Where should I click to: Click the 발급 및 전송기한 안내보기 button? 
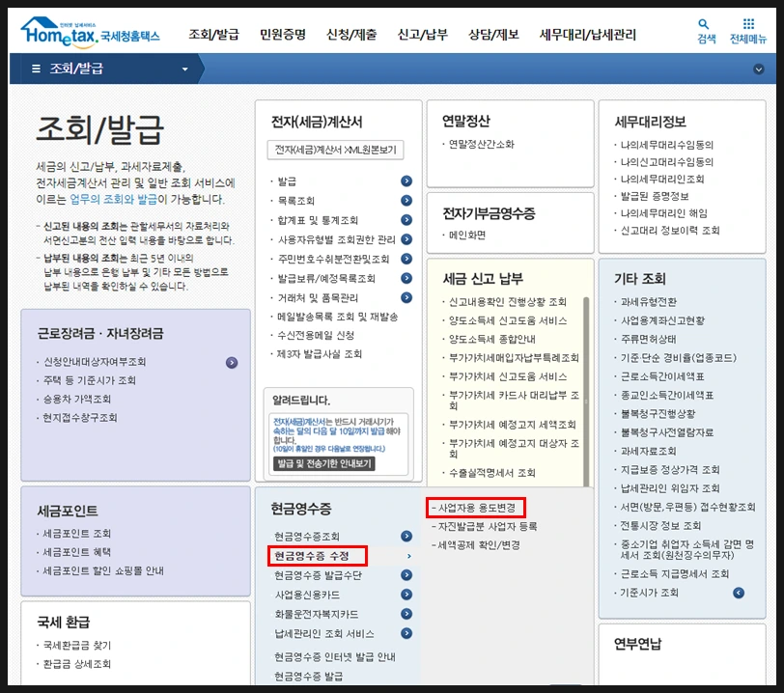[x=324, y=463]
